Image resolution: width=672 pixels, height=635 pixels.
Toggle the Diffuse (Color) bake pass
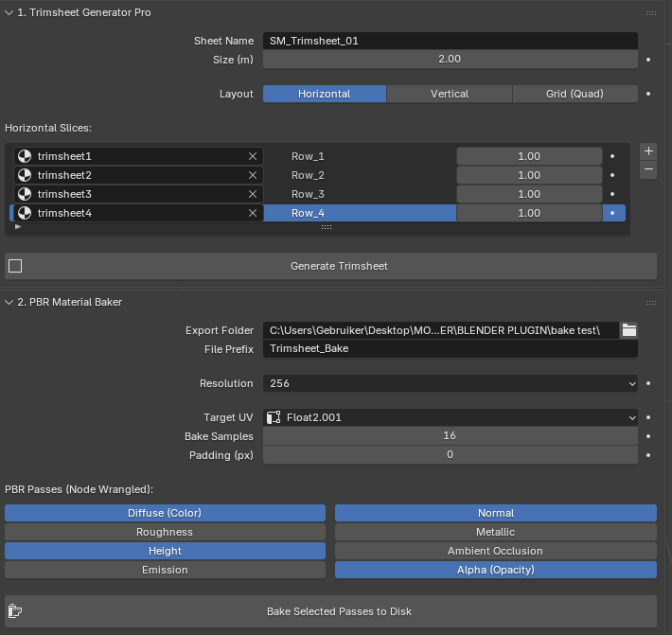click(x=165, y=513)
